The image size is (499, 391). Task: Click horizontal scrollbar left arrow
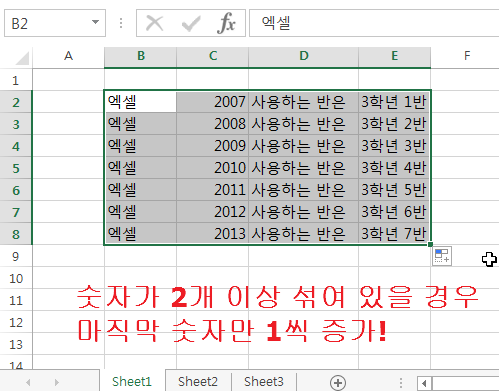point(424,383)
